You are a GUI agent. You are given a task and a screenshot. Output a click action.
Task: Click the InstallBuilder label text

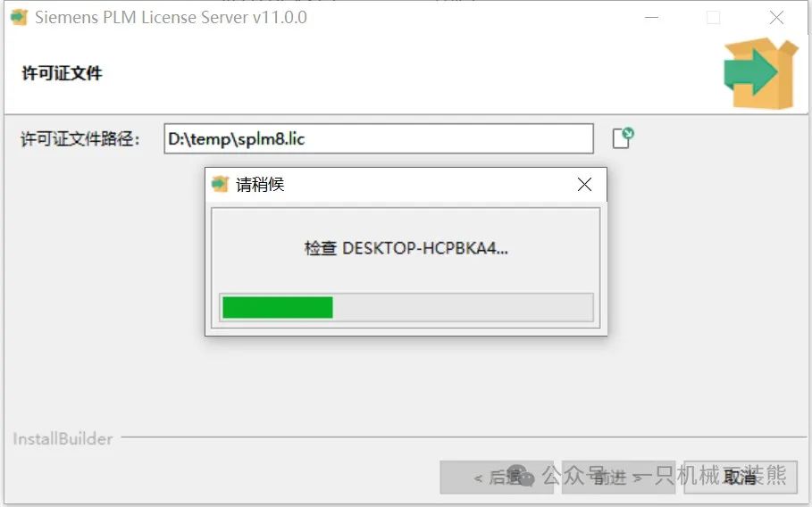[63, 438]
